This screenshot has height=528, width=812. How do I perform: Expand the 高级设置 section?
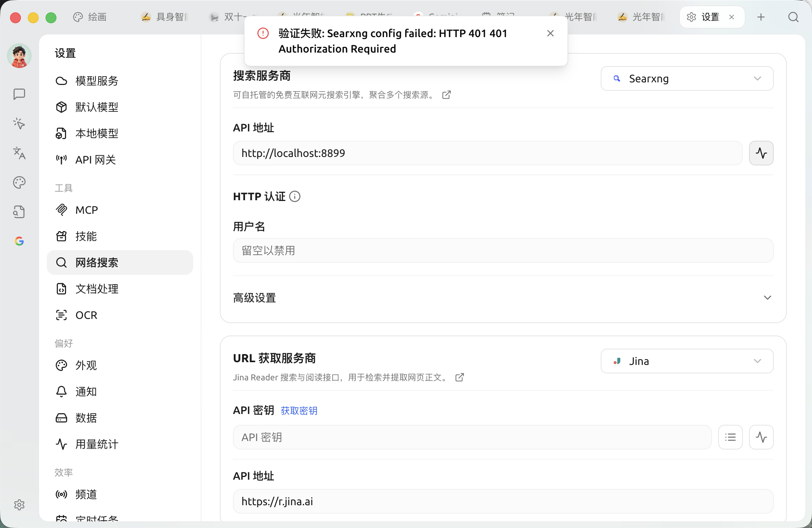pyautogui.click(x=503, y=298)
